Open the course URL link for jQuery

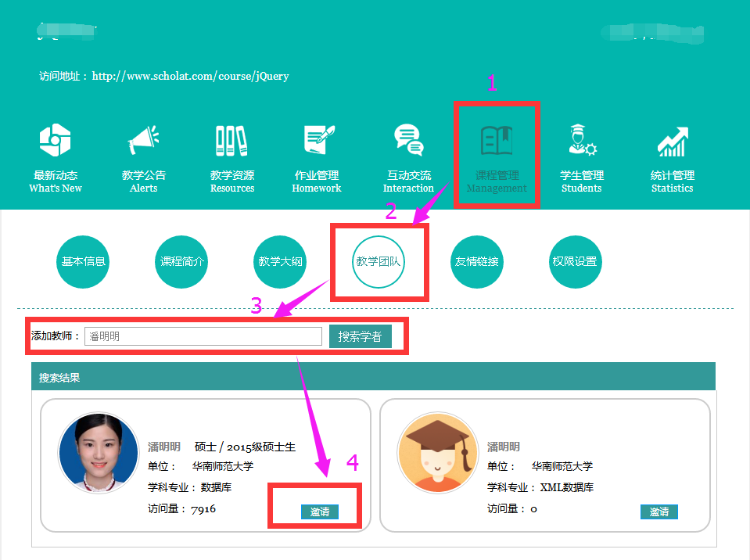click(190, 77)
